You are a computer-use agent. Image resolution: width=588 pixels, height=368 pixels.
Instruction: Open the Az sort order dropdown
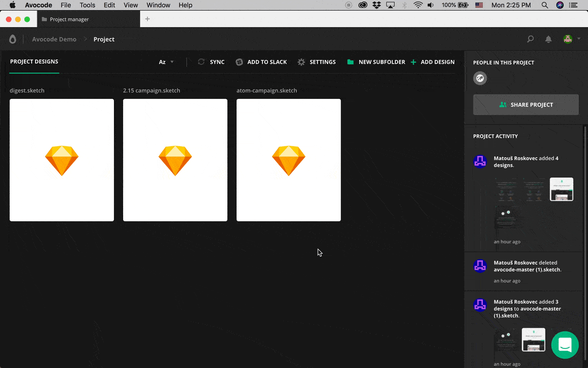coord(166,62)
